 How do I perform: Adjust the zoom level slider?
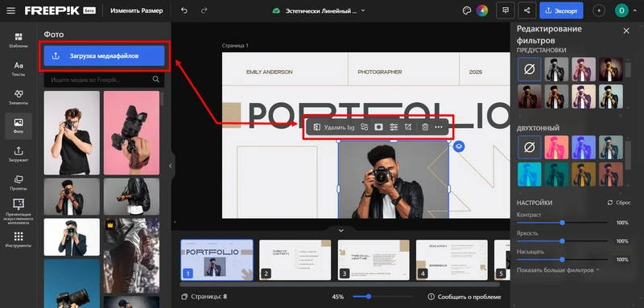click(x=382, y=297)
